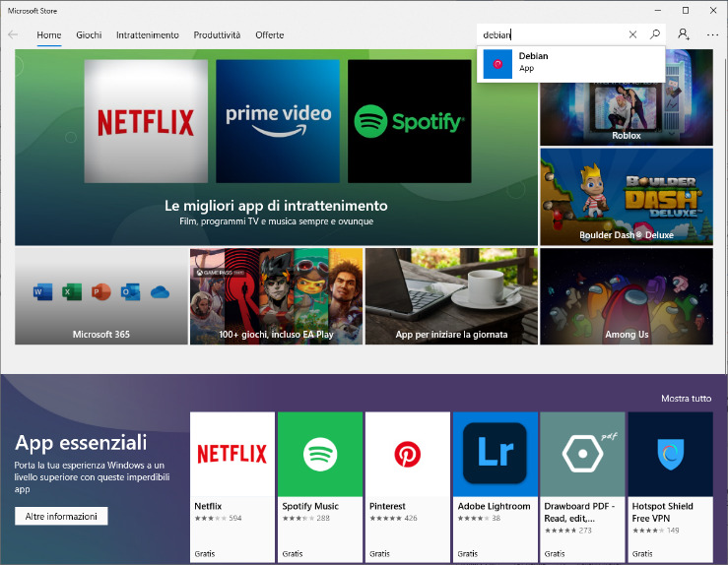
Task: Clear the search box text
Action: tap(632, 34)
